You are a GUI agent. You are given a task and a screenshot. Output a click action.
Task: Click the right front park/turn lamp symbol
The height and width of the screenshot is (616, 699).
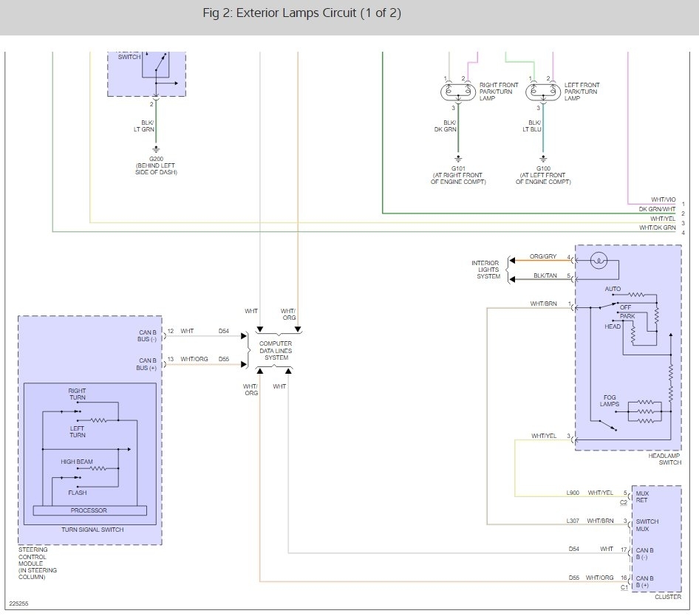[458, 93]
